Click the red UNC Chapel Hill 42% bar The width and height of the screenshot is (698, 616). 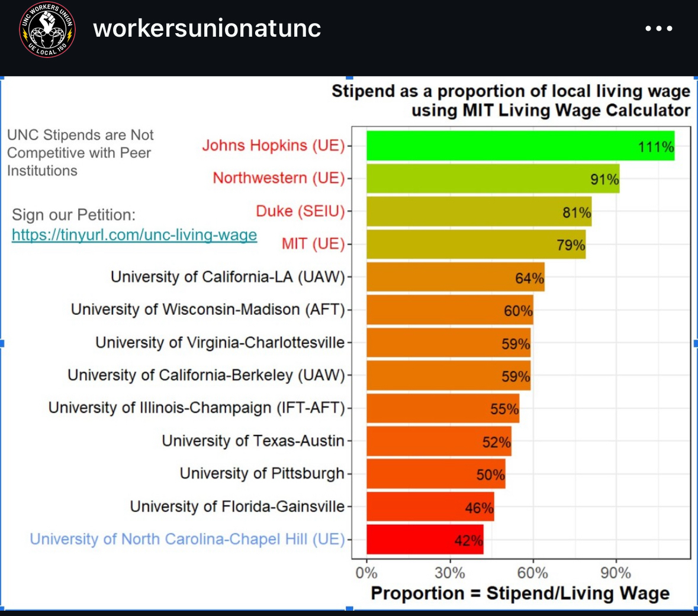point(424,540)
